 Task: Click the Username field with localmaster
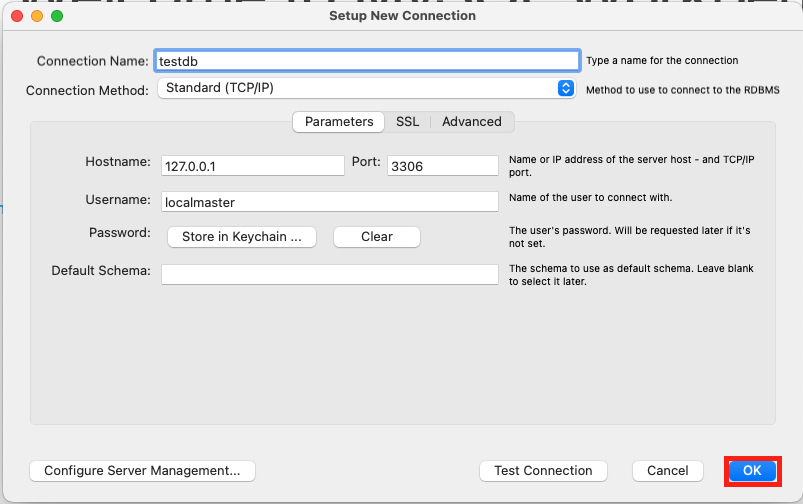tap(330, 202)
